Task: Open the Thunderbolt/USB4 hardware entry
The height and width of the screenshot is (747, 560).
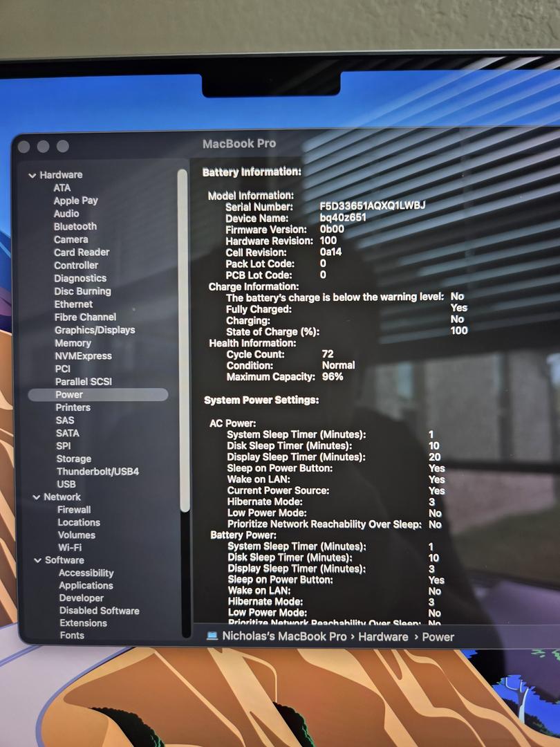Action: click(x=97, y=472)
